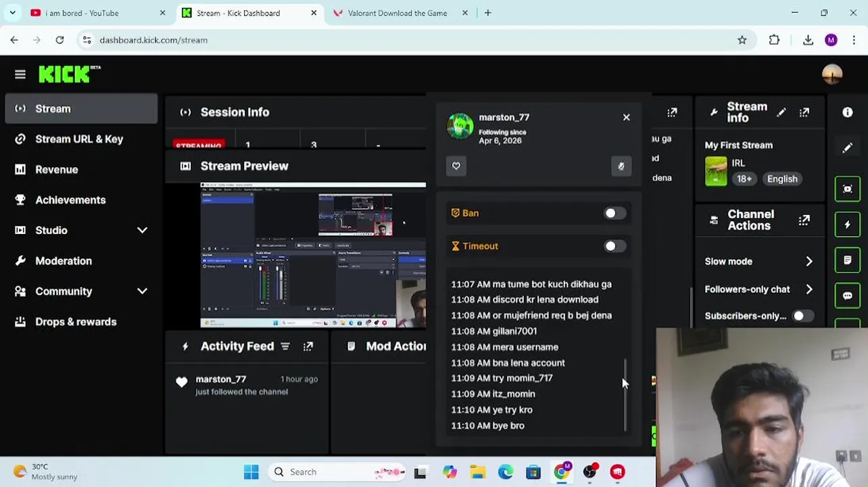Image resolution: width=868 pixels, height=487 pixels.
Task: Click the English language tag
Action: coord(782,179)
